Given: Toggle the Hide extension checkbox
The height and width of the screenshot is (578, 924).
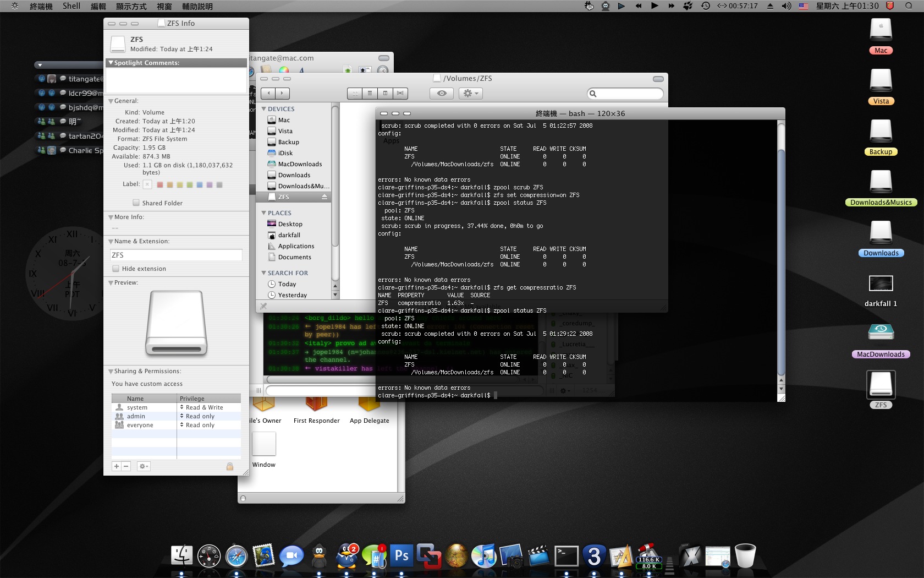Looking at the screenshot, I should (116, 269).
